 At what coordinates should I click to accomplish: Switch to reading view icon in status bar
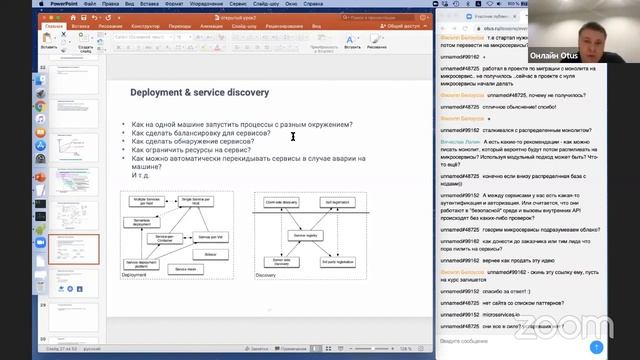tap(340, 349)
